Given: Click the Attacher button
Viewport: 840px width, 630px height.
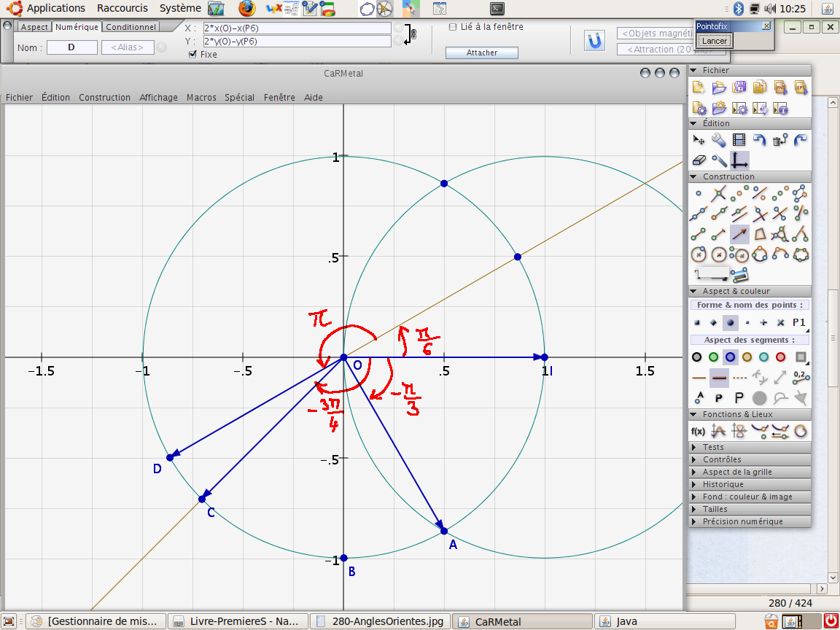Looking at the screenshot, I should 482,52.
